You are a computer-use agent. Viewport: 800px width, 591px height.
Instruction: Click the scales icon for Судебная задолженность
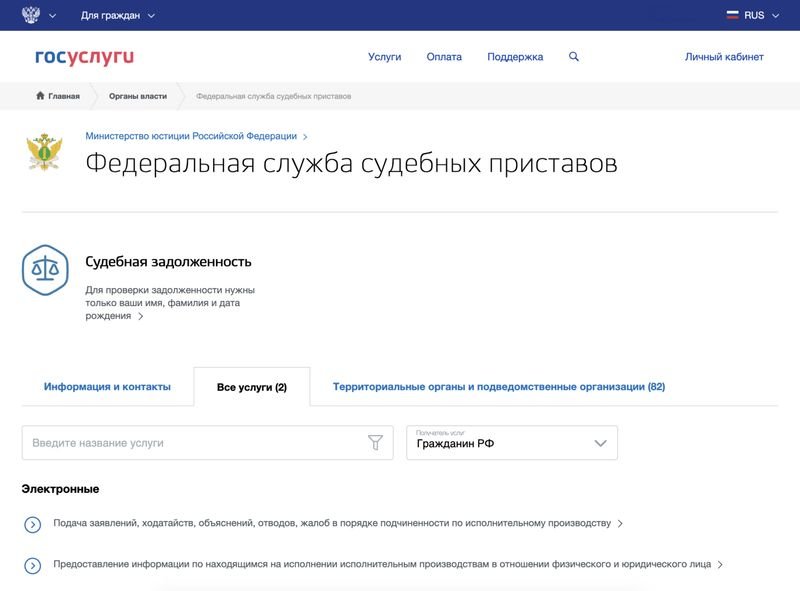(45, 269)
